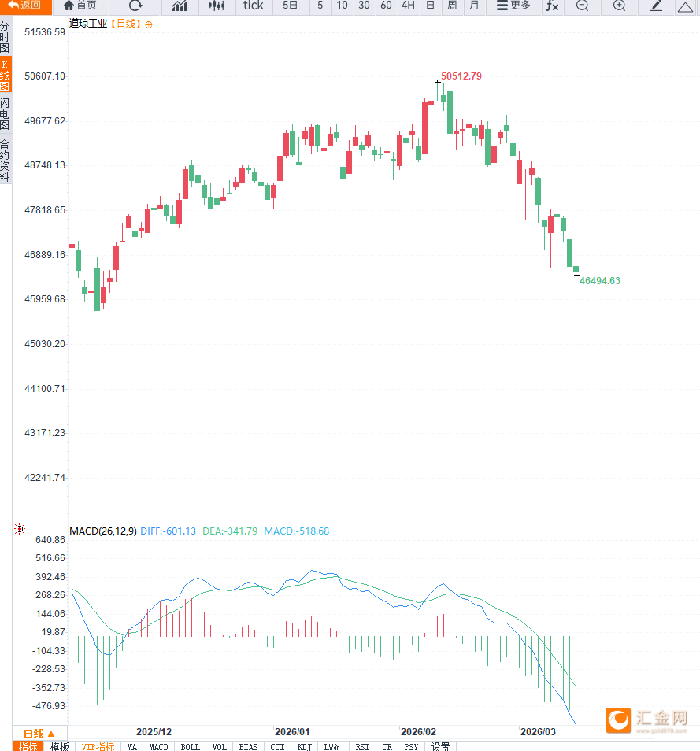Select the pencil drawing tool
This screenshot has height=751, width=700.
tap(657, 6)
